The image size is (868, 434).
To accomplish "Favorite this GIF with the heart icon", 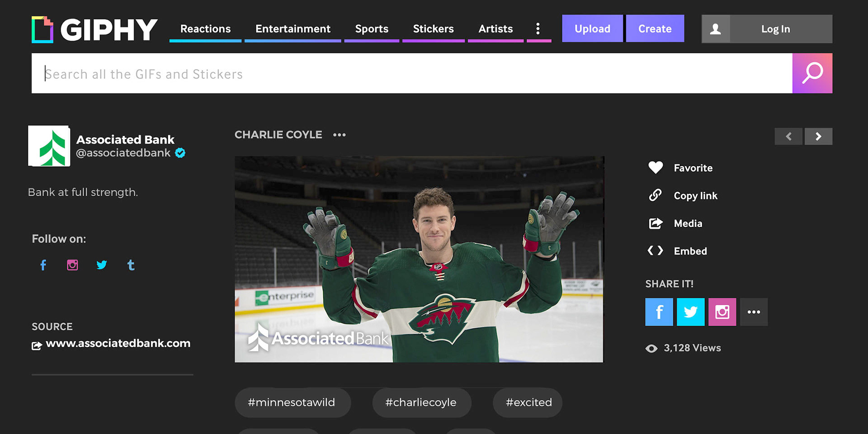I will pos(656,168).
